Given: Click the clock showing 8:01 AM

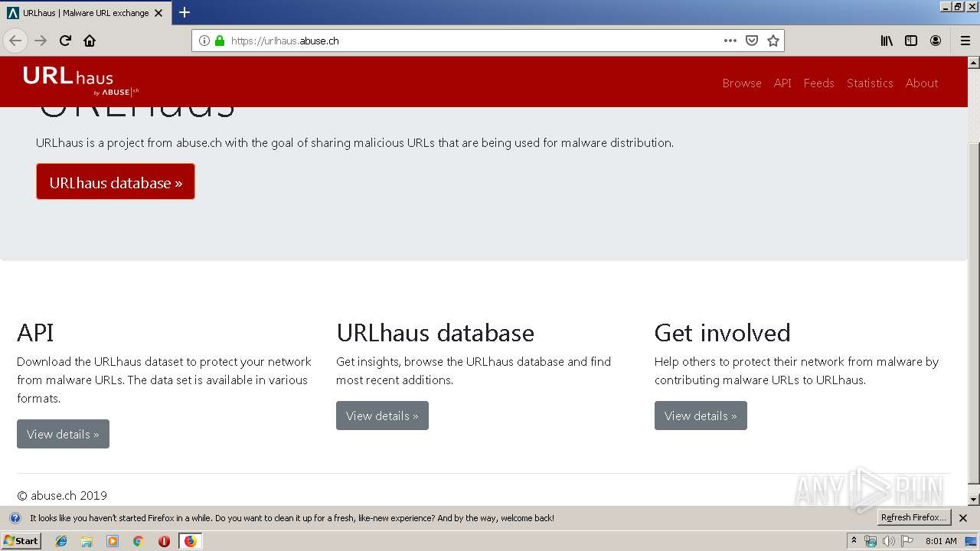Looking at the screenshot, I should point(941,541).
